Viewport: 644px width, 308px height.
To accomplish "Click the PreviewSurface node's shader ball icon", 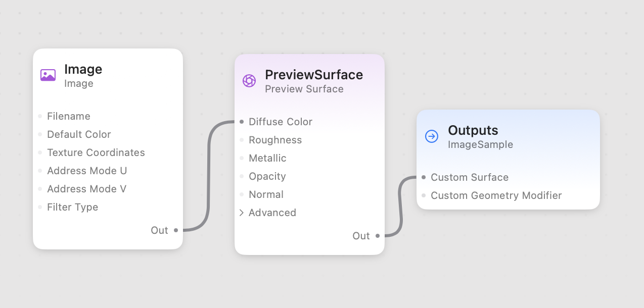I will click(x=249, y=80).
